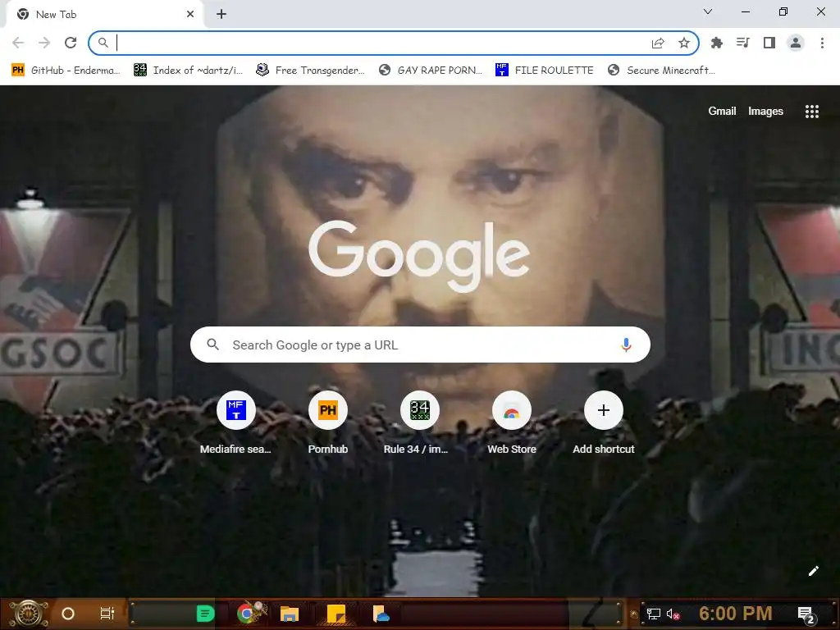Screen dimensions: 840x630
Task: Open the media controls icon in toolbar
Action: 743,43
